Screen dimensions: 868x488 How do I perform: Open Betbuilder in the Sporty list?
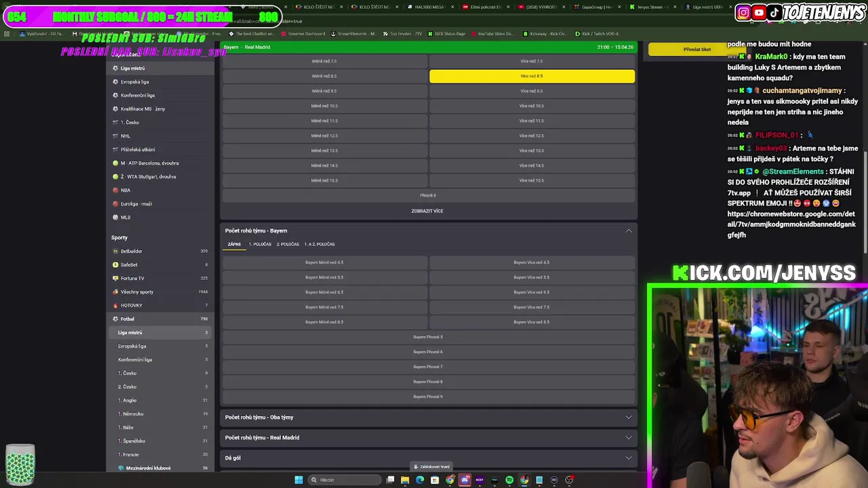[161, 251]
